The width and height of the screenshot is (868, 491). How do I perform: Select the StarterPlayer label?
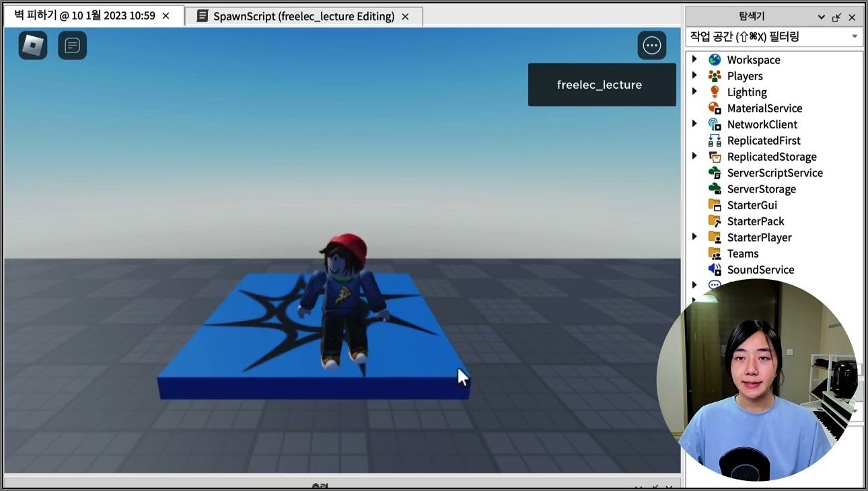coord(760,237)
